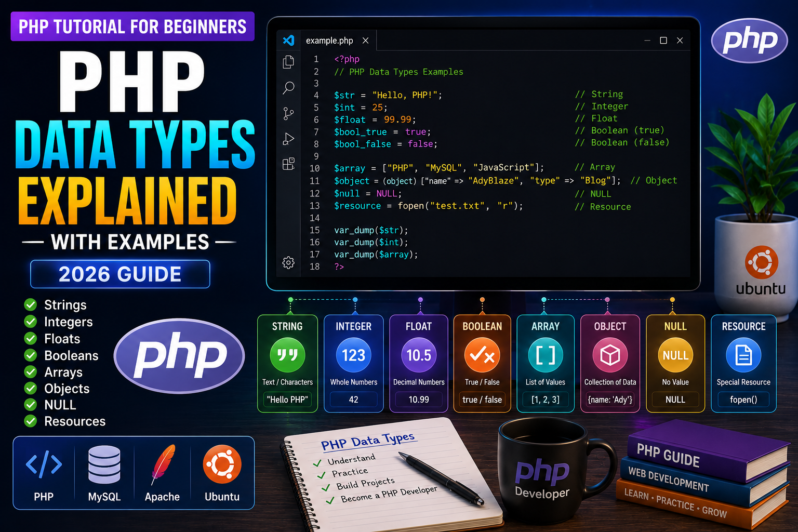Screen dimensions: 798x532
Task: Click the 10.99 float example value
Action: (x=419, y=400)
